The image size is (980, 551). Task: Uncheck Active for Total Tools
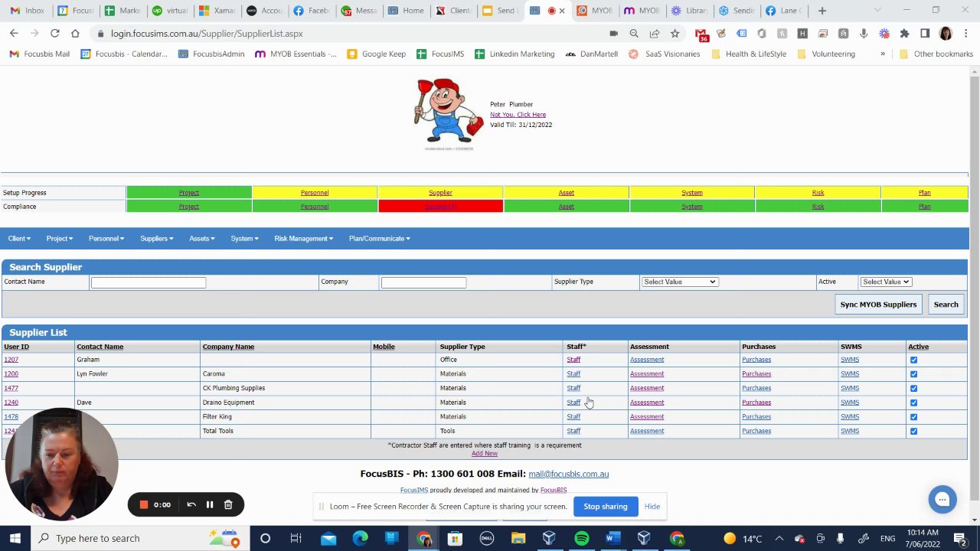point(913,431)
